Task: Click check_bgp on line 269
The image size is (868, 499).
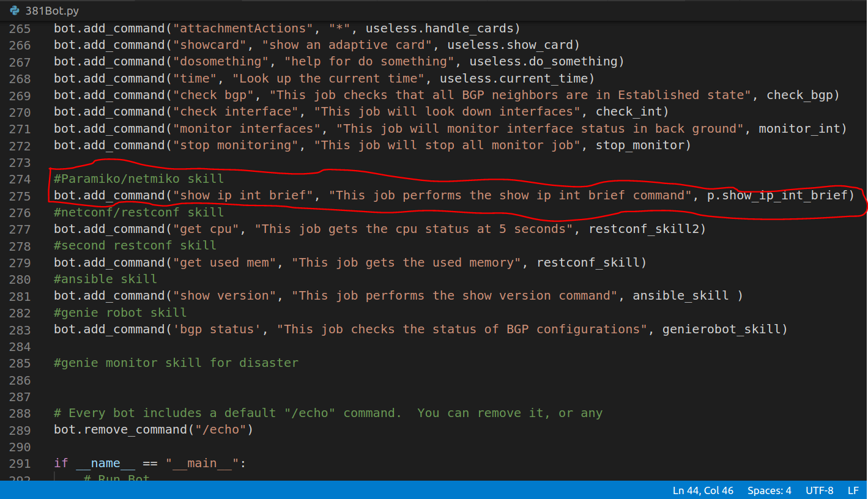Action: pos(799,95)
